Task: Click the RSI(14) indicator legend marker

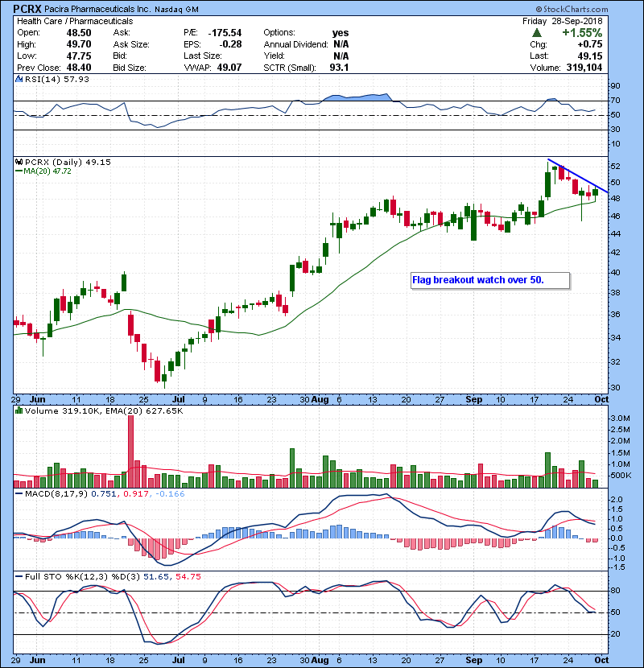Action: click(x=19, y=81)
